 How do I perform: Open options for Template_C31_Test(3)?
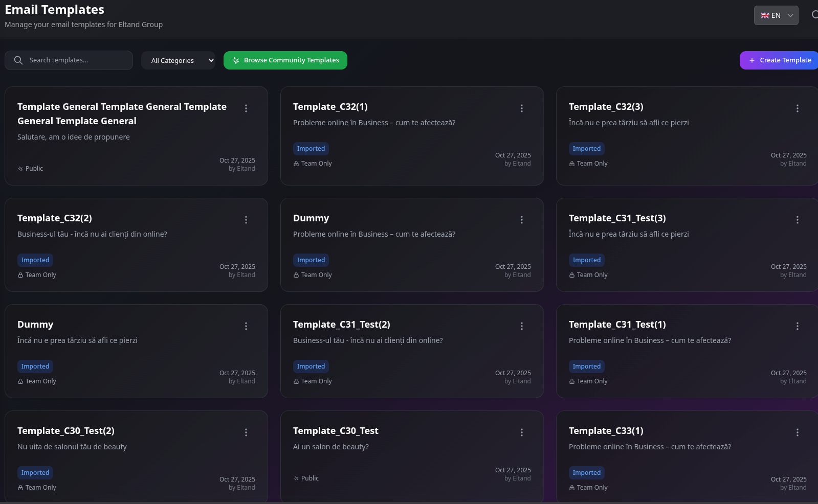797,220
